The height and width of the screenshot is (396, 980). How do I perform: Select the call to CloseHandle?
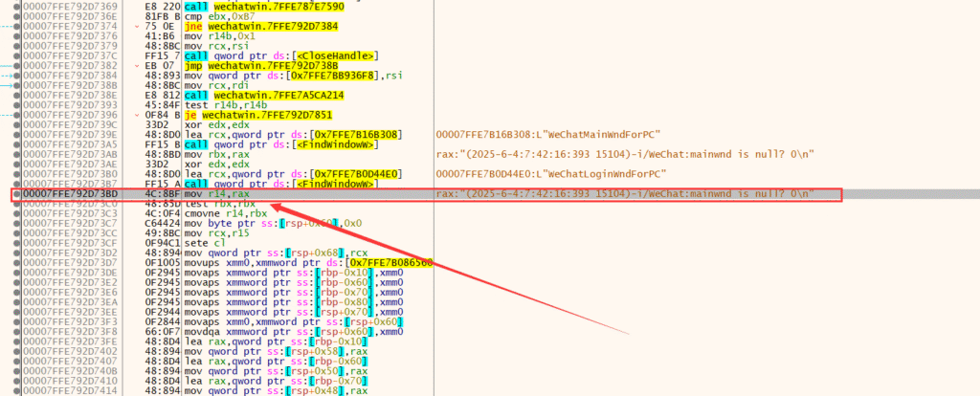(280, 56)
